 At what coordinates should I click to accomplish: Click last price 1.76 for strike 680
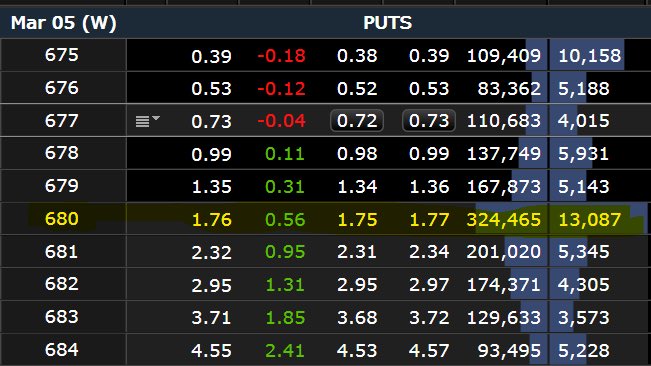click(x=211, y=220)
